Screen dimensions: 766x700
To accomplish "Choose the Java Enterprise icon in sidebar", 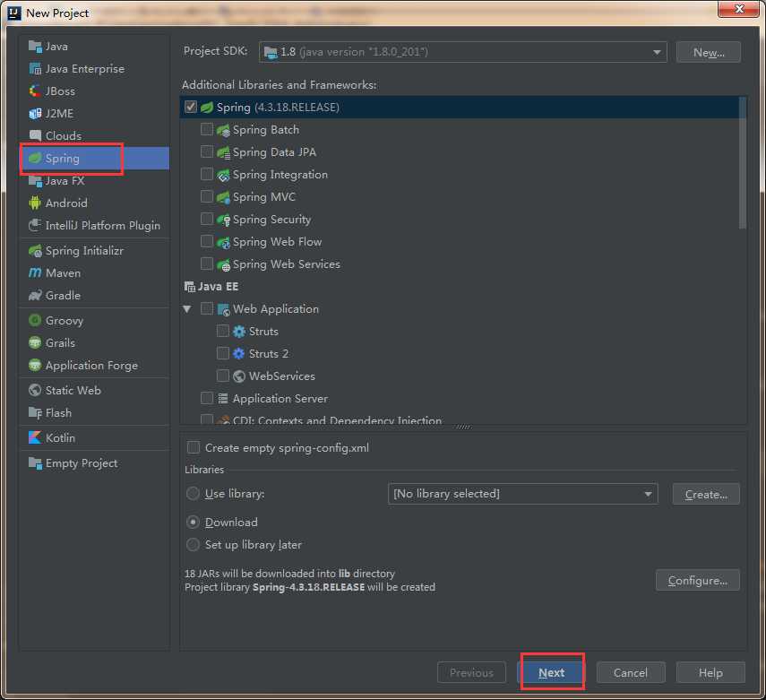I will click(35, 69).
